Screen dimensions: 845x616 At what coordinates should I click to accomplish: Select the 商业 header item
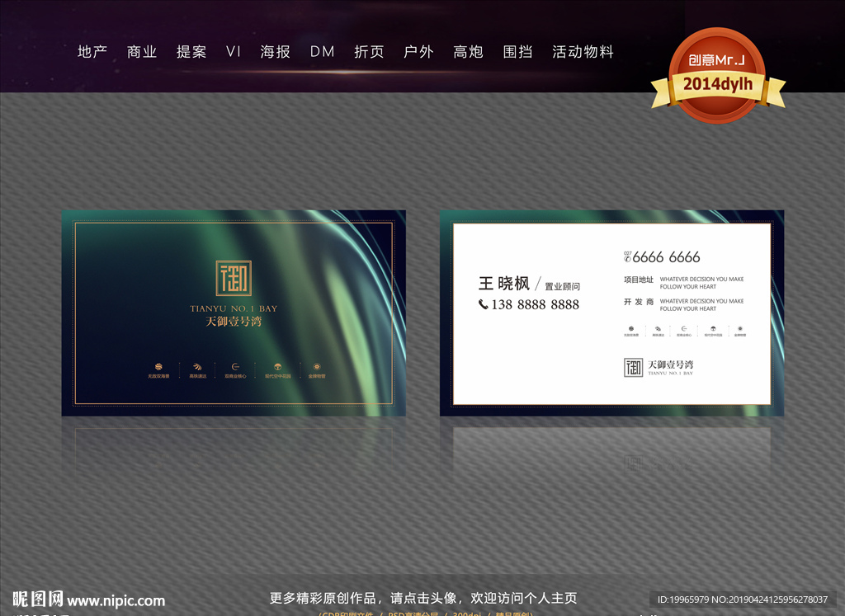tap(142, 52)
